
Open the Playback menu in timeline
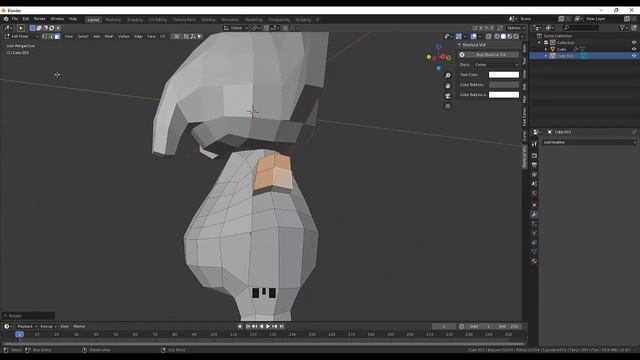pos(27,326)
